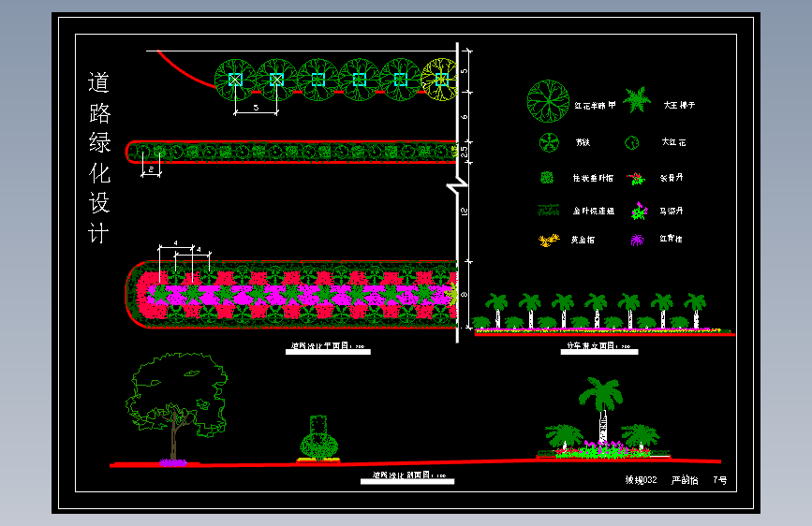812x526 pixels.
Task: Select the 马缨丹 magenta-green flower legend symbol
Action: (640, 211)
